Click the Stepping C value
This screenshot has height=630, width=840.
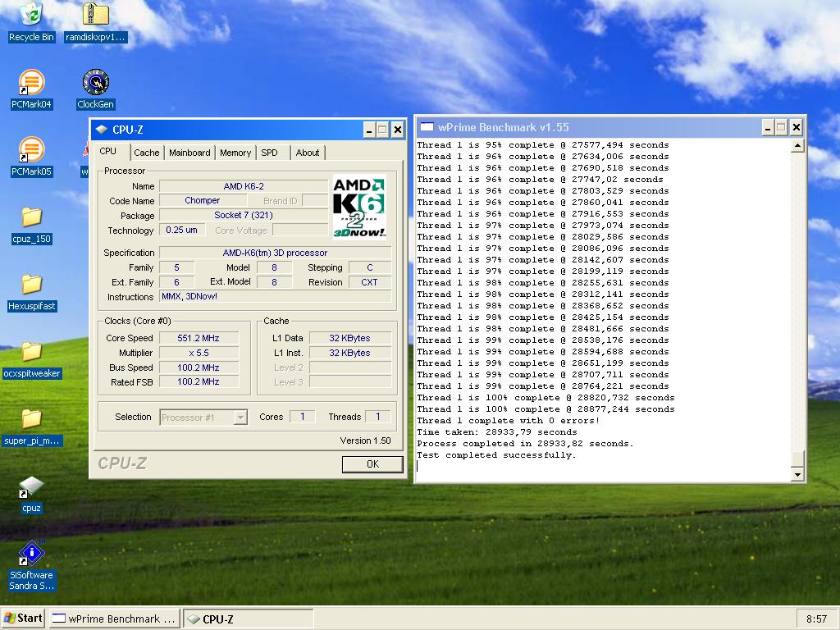click(x=370, y=267)
